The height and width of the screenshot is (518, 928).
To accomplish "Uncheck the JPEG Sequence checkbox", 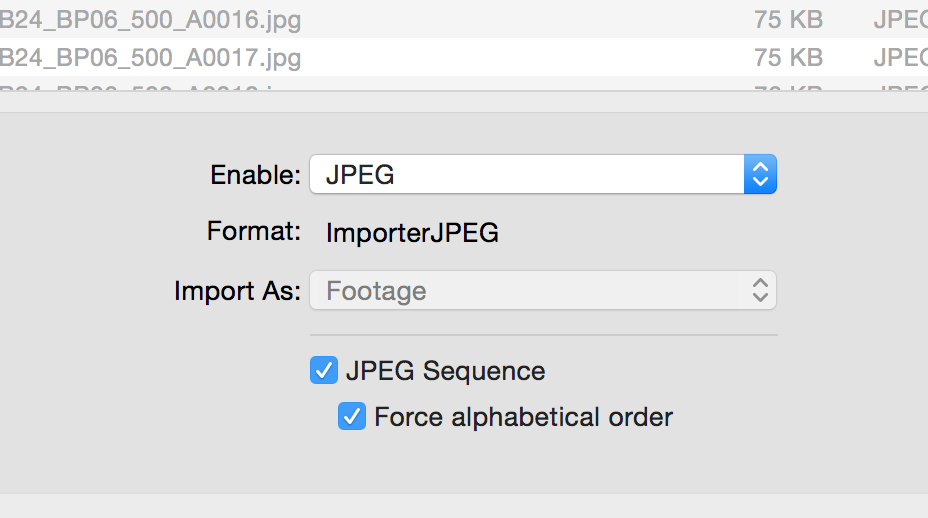I will click(x=324, y=371).
